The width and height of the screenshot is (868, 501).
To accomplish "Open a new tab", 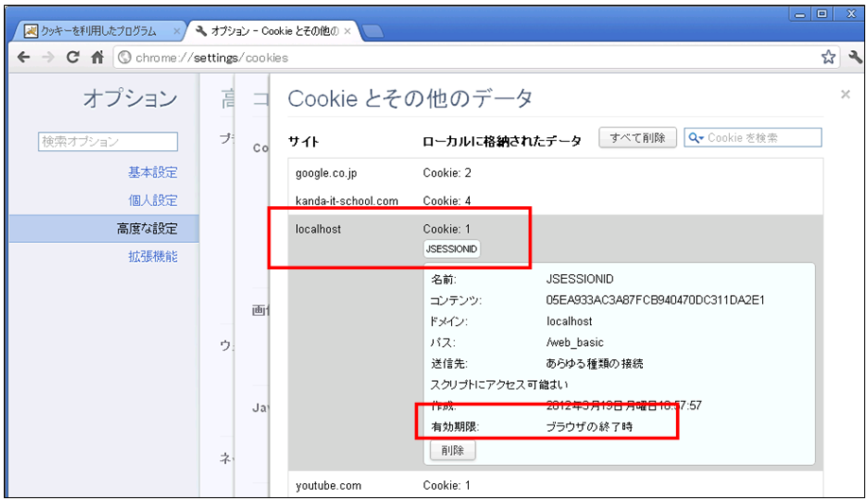I will click(x=373, y=31).
